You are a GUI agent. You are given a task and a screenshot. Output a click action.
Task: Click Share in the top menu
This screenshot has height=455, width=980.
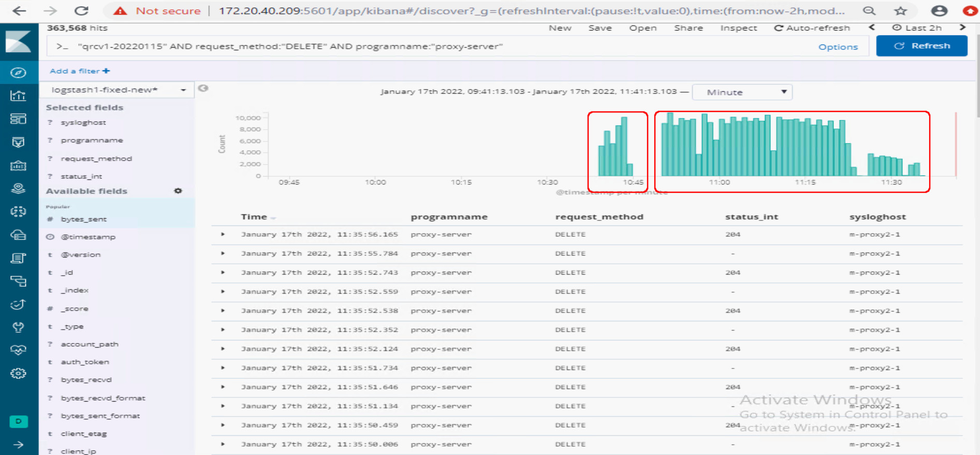688,28
